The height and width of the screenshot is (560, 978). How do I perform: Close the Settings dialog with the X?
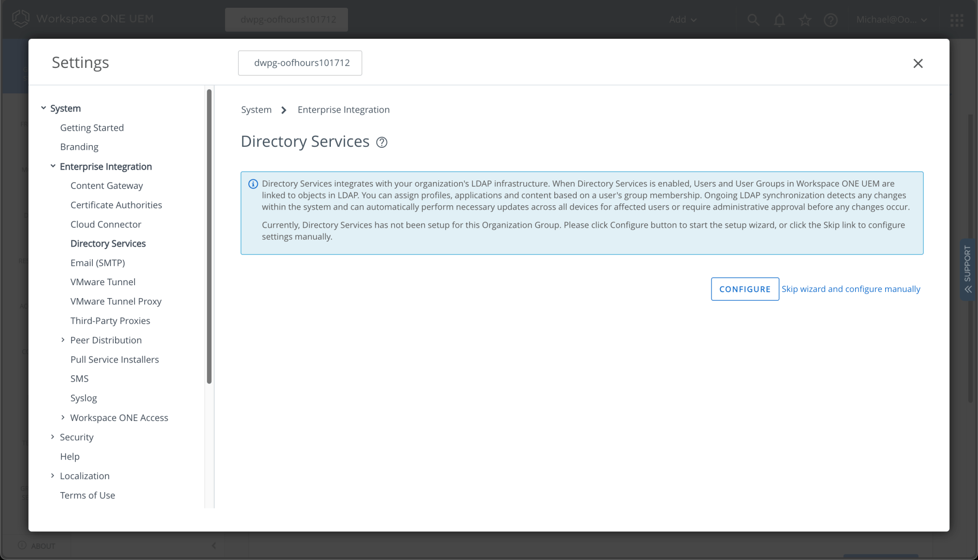(x=918, y=63)
